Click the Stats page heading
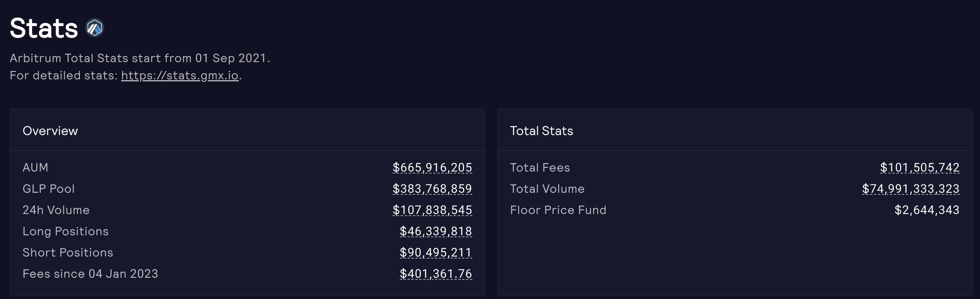 click(x=44, y=28)
